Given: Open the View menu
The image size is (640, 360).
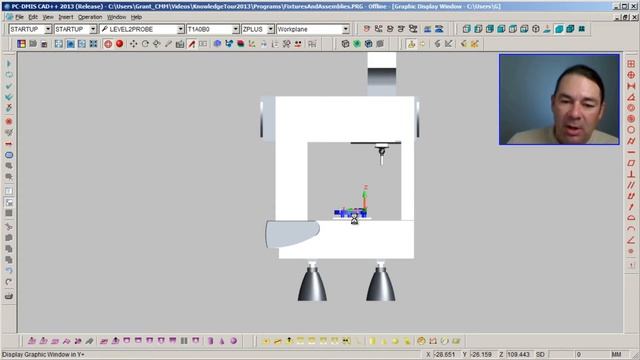Looking at the screenshot, I should (x=48, y=17).
